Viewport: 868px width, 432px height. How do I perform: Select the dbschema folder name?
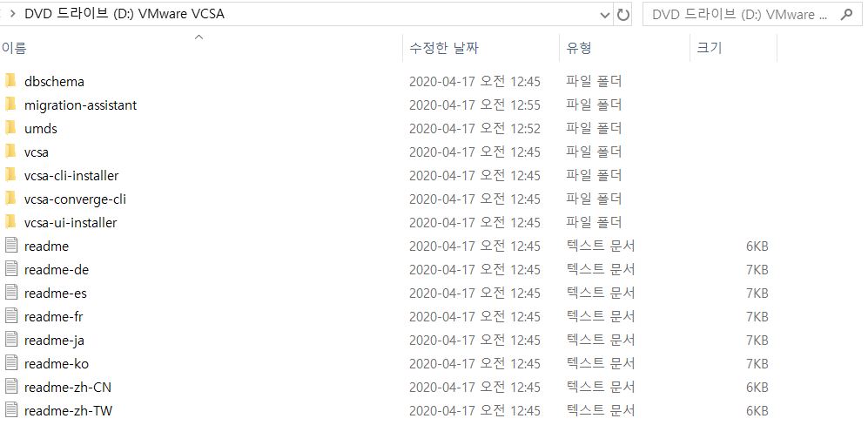click(54, 81)
